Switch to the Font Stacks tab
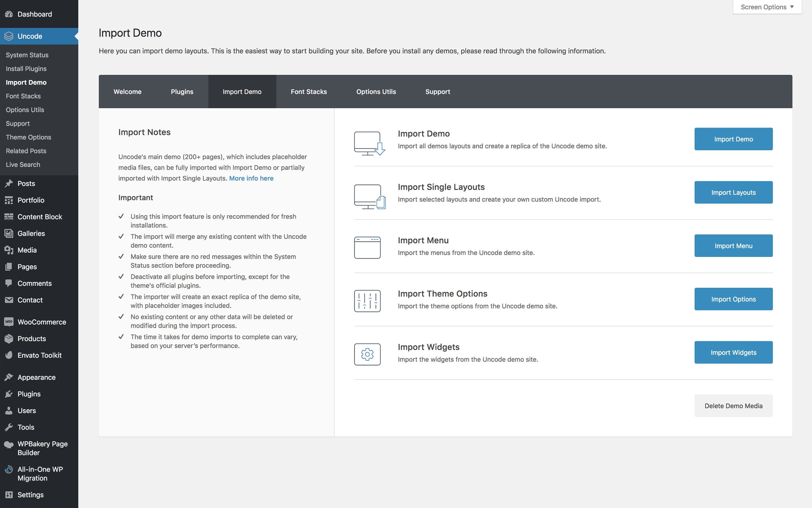812x508 pixels. [309, 92]
